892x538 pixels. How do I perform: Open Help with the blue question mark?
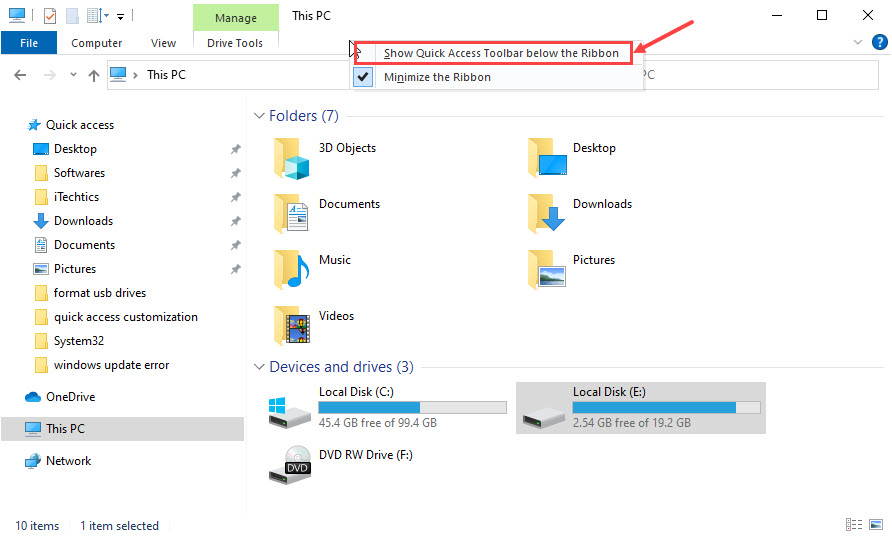click(879, 42)
